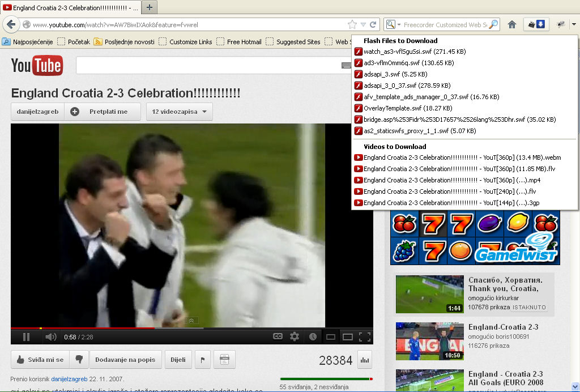Open the on-screen keyboard icon in search
Viewport: 580px width, 392px height.
346,66
